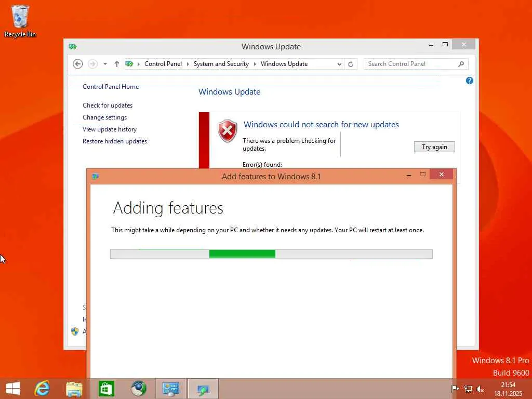Open the Windows Store taskbar icon

106,389
